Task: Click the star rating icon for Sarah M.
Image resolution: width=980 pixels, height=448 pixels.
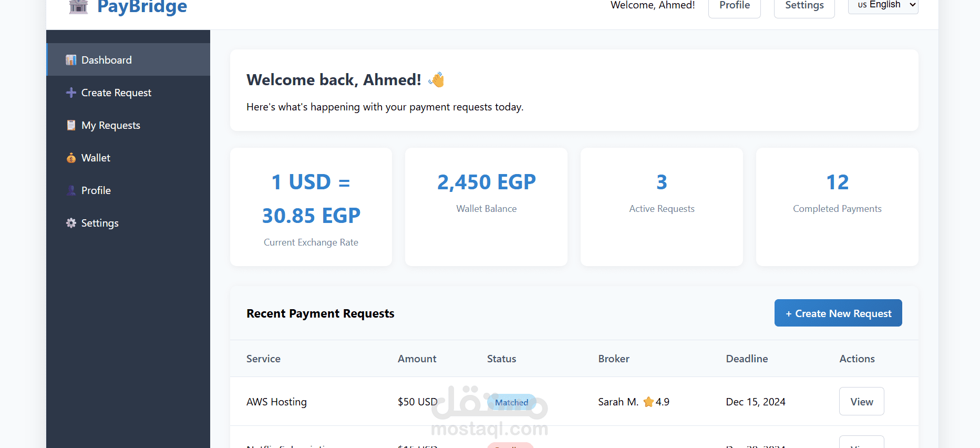Action: coord(648,402)
